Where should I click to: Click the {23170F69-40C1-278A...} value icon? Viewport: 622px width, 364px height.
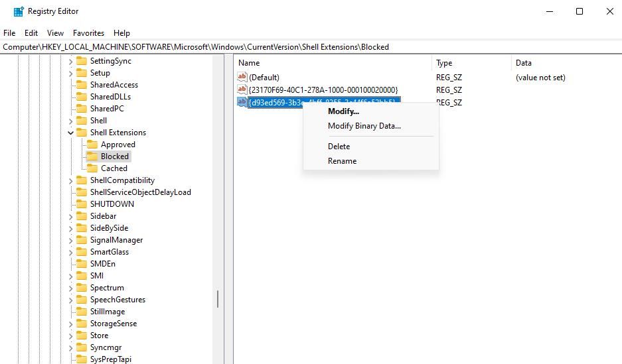point(242,89)
